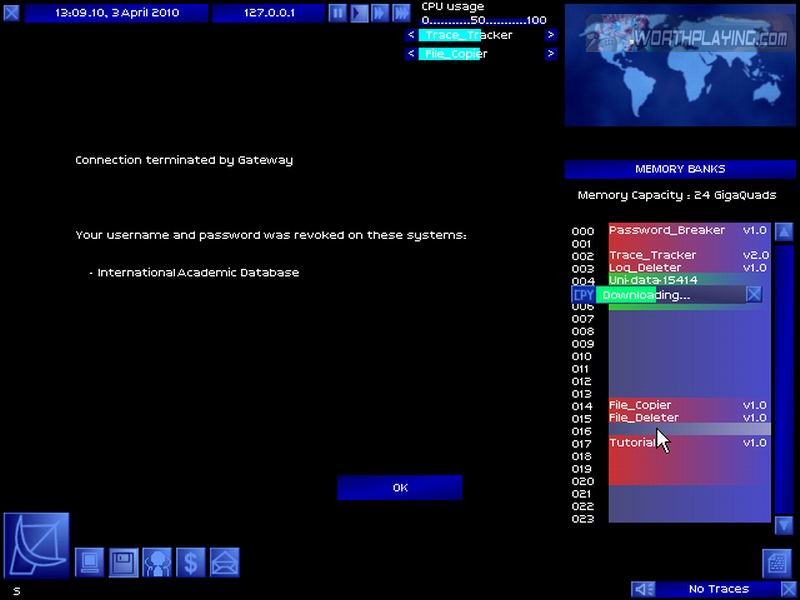Increase File_Copier CPU priority right arrow
Viewport: 800px width, 600px height.
(x=550, y=54)
